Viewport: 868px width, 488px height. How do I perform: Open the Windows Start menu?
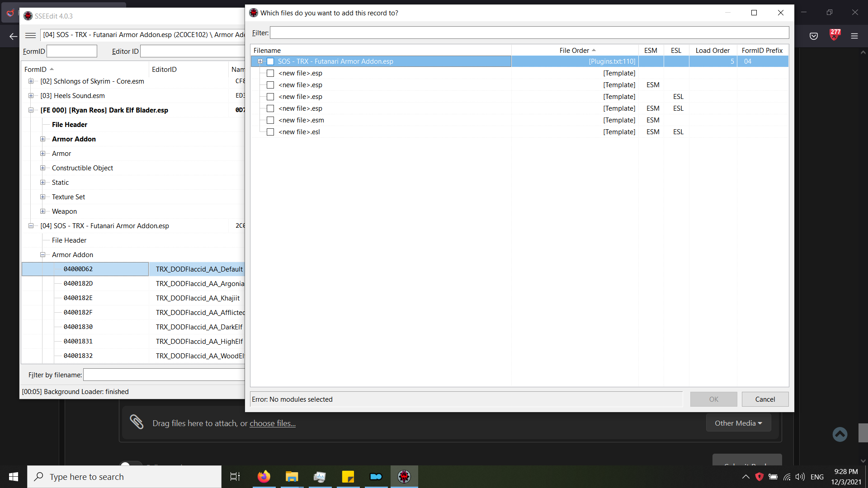tap(14, 477)
